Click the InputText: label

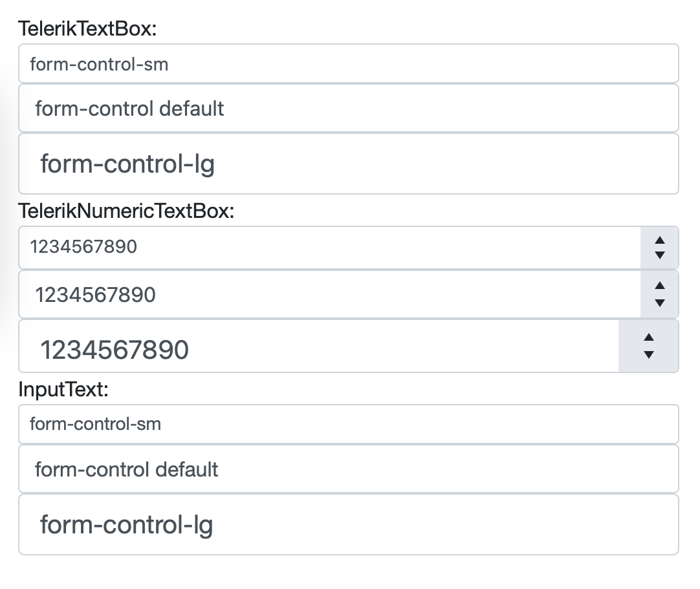pyautogui.click(x=64, y=390)
